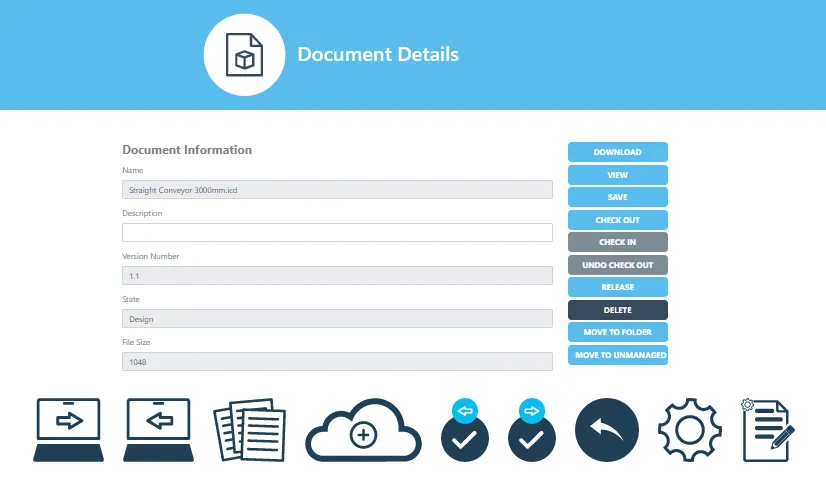This screenshot has height=480, width=826.
Task: Click the laptop right-arrow check-out icon
Action: [68, 430]
